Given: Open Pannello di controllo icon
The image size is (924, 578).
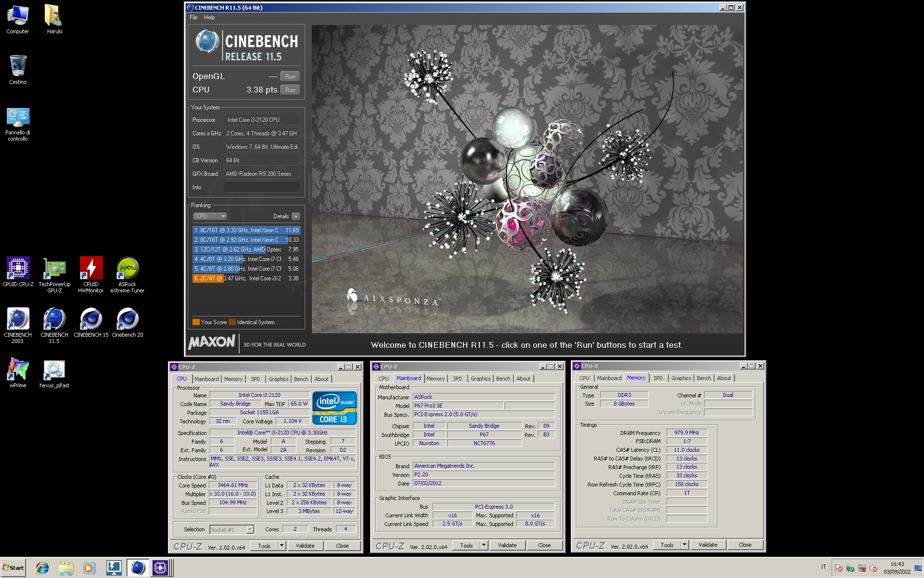Looking at the screenshot, I should pos(18,124).
